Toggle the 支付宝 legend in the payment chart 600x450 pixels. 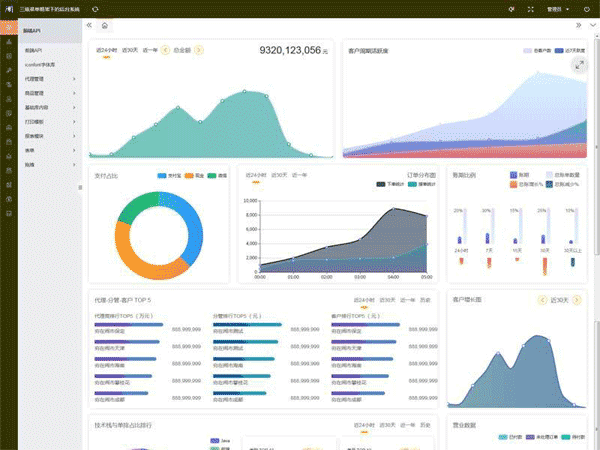[168, 175]
